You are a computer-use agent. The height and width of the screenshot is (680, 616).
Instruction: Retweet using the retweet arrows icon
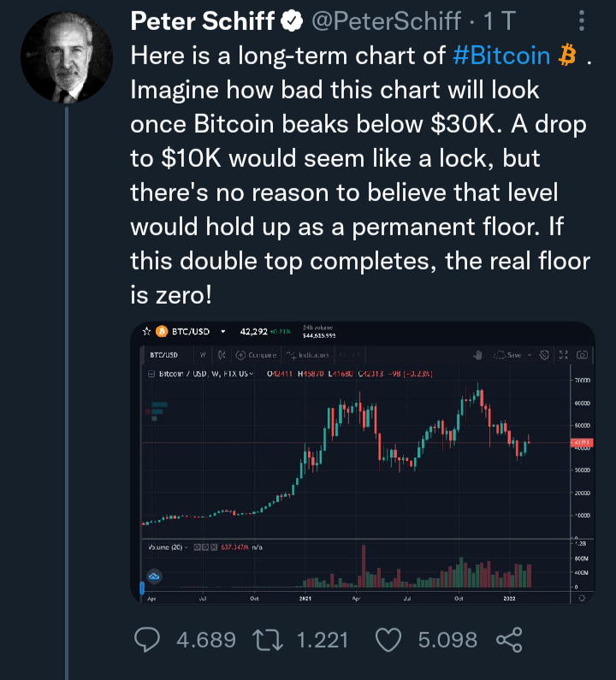pyautogui.click(x=268, y=641)
